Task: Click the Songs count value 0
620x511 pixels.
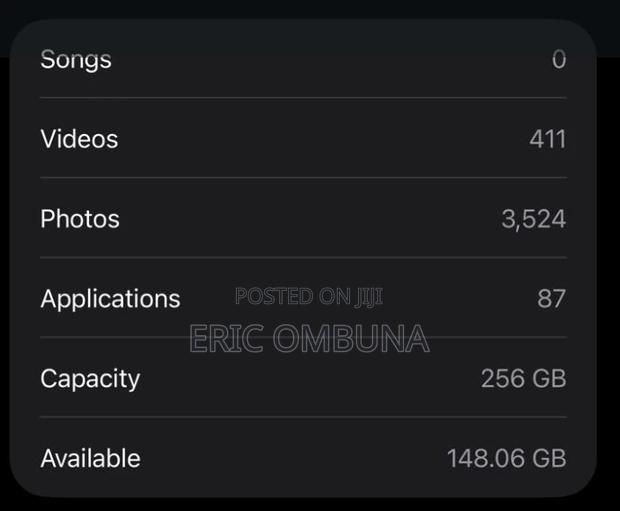Action: pos(559,60)
